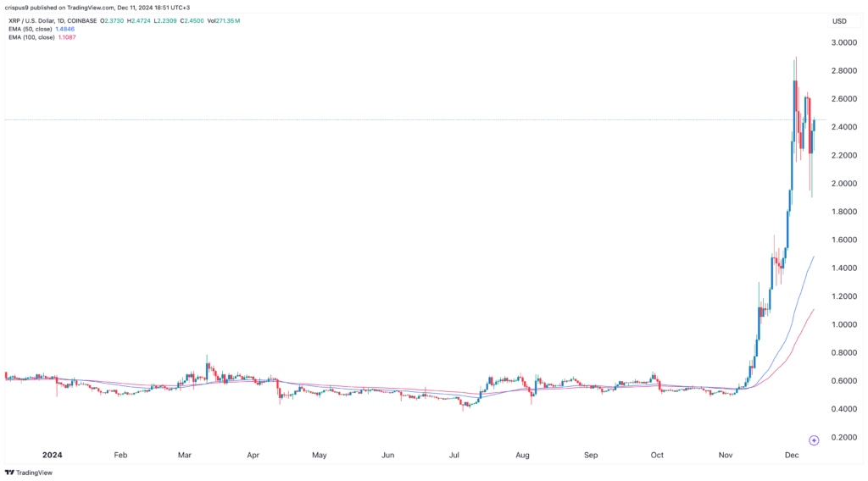Image resolution: width=868 pixels, height=481 pixels.
Task: Click the 0.4000 price axis label
Action: click(843, 409)
